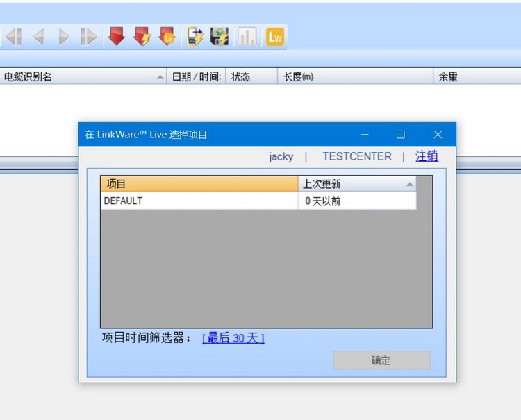Click red arrow with lightning bolt icon
This screenshot has height=420, width=521.
click(x=142, y=37)
